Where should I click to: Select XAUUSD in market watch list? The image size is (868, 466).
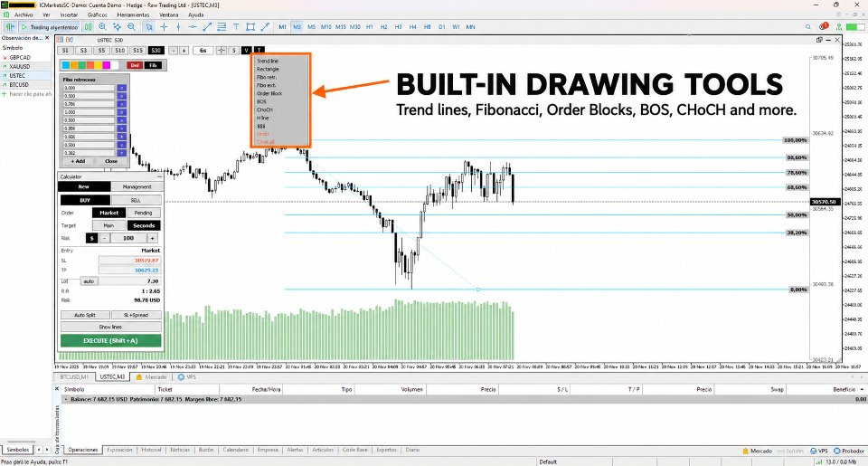click(25, 66)
